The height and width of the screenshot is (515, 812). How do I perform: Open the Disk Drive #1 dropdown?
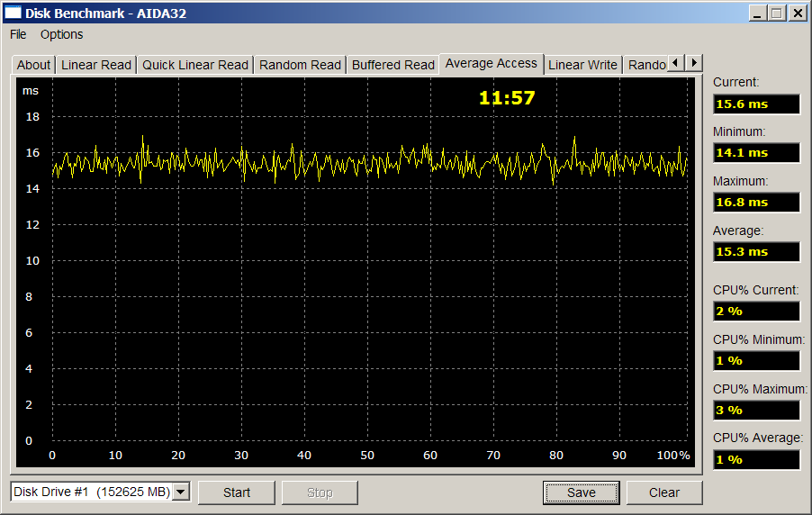point(181,492)
